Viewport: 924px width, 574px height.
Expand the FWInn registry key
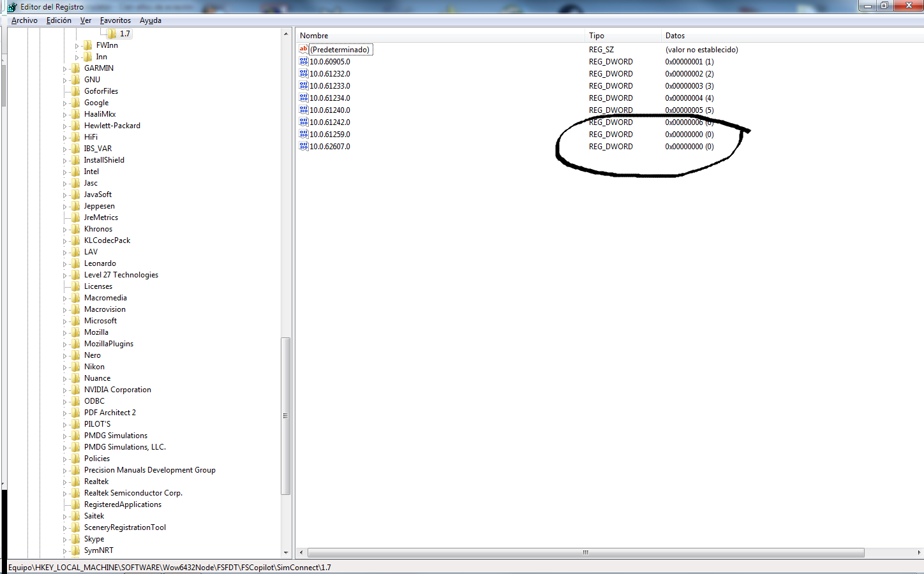pos(77,46)
